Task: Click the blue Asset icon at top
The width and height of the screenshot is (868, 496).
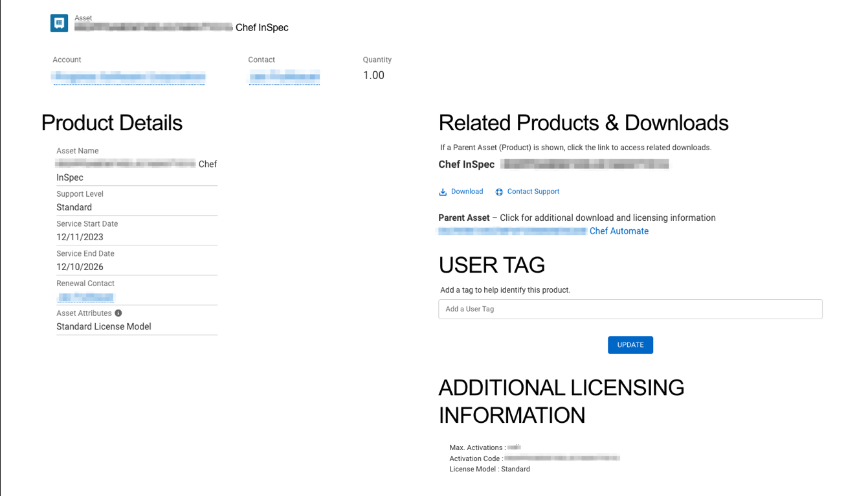Action: click(x=59, y=23)
